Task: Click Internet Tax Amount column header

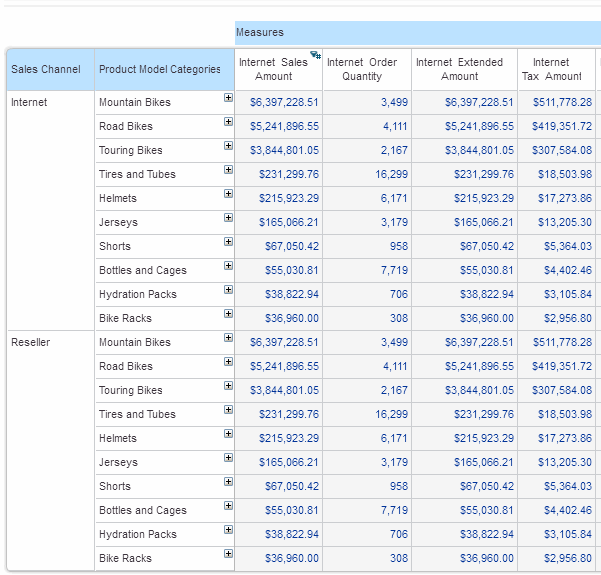Action: (551, 69)
